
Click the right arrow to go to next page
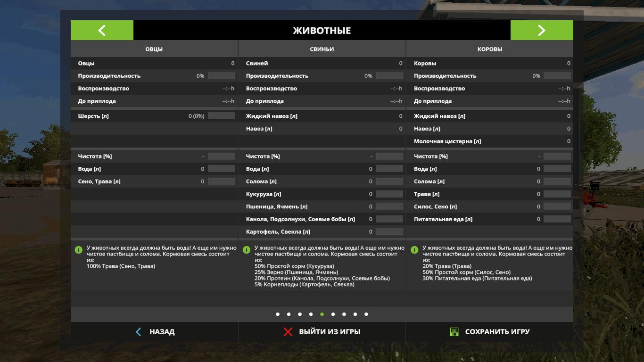click(x=542, y=30)
